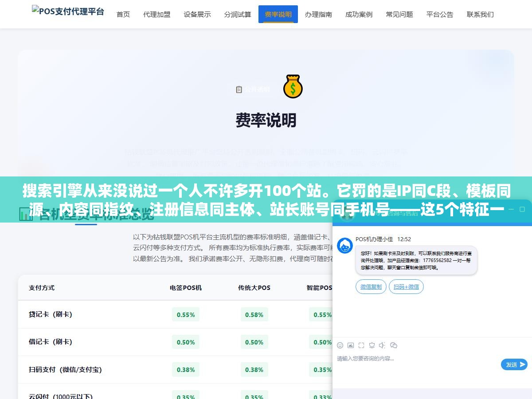Click the WeChat icon in chat toolbar

pos(394,345)
